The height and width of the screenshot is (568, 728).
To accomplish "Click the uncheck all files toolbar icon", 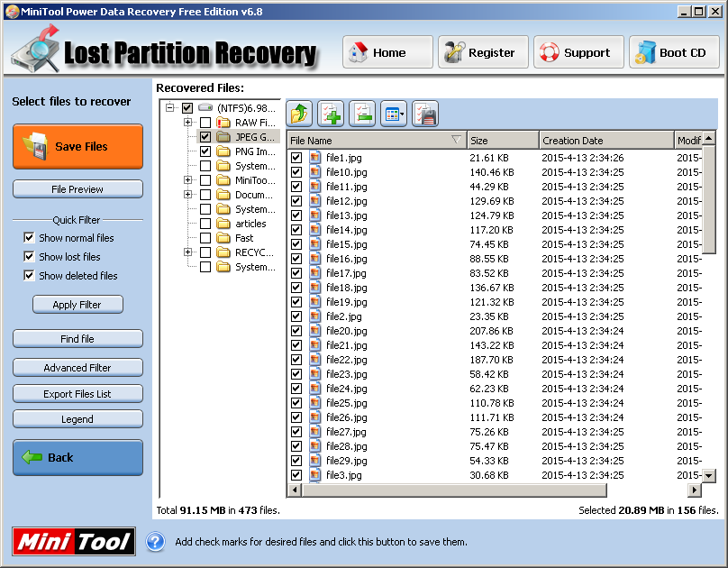I will point(362,114).
